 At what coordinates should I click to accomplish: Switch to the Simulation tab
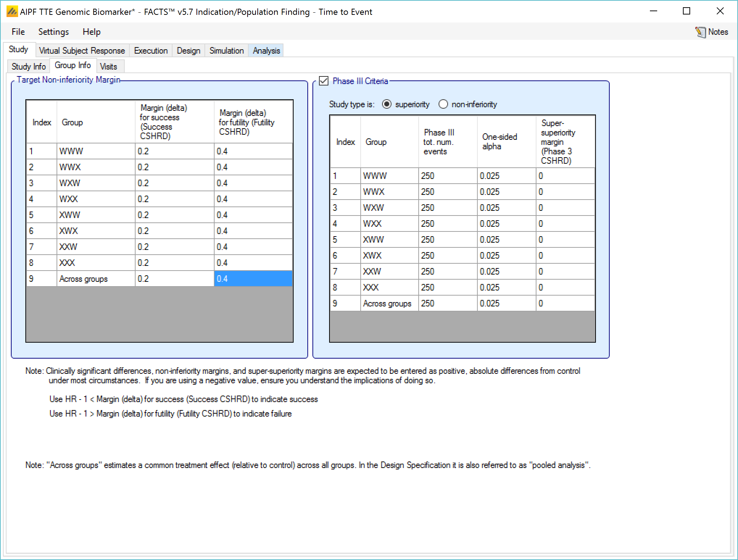pos(227,51)
